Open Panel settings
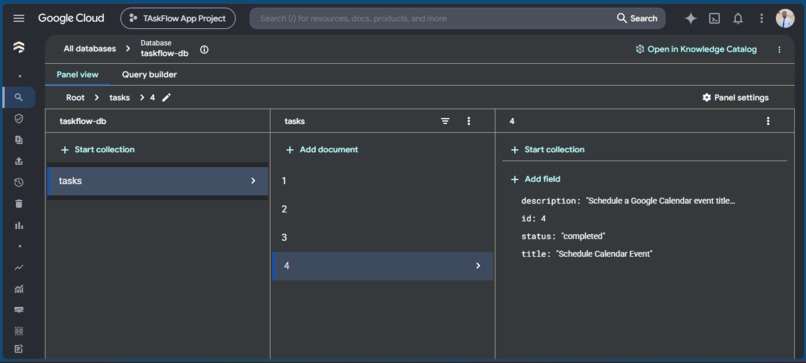806x363 pixels. [736, 97]
